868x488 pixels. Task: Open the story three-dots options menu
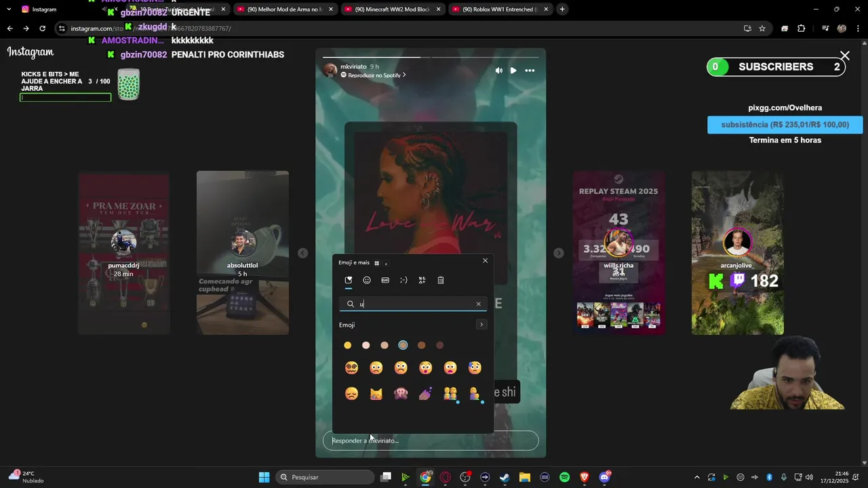point(530,70)
